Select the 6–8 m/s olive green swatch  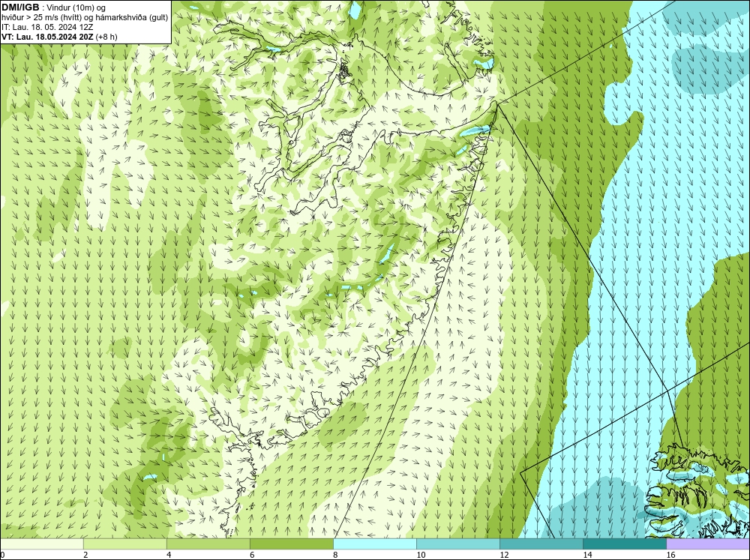click(x=292, y=544)
